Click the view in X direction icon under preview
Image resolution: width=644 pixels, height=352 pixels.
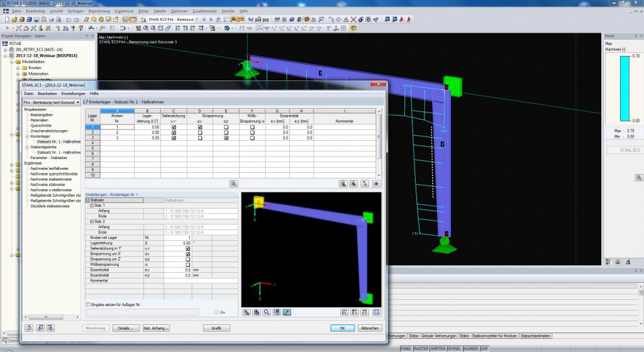click(x=345, y=312)
